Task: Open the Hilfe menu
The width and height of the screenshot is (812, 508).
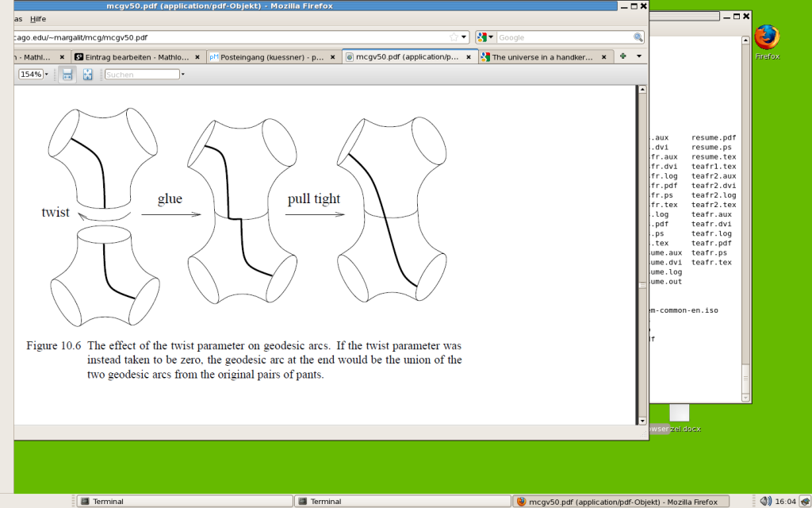Action: click(x=38, y=18)
